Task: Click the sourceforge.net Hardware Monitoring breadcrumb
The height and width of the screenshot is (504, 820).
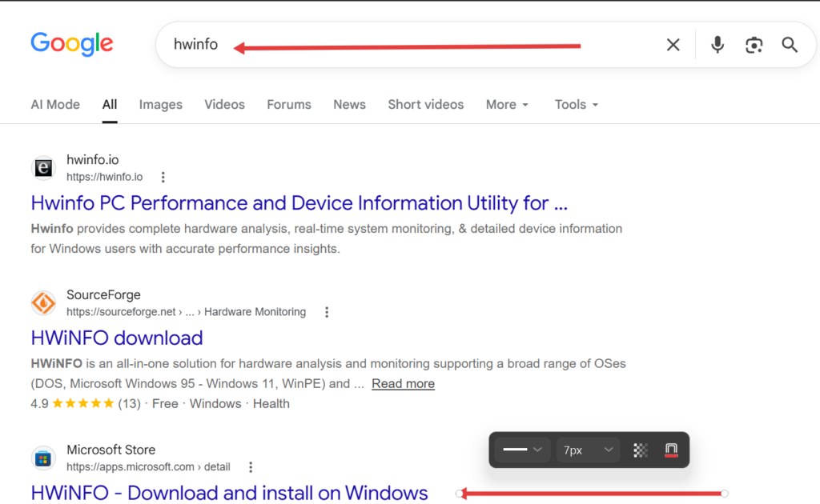Action: [x=186, y=312]
